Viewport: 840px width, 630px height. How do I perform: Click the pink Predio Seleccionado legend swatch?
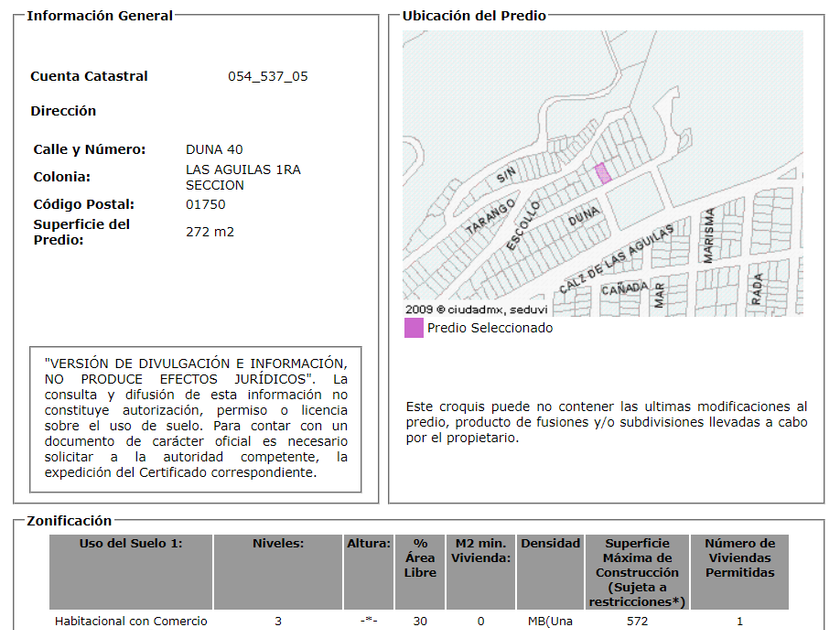414,328
